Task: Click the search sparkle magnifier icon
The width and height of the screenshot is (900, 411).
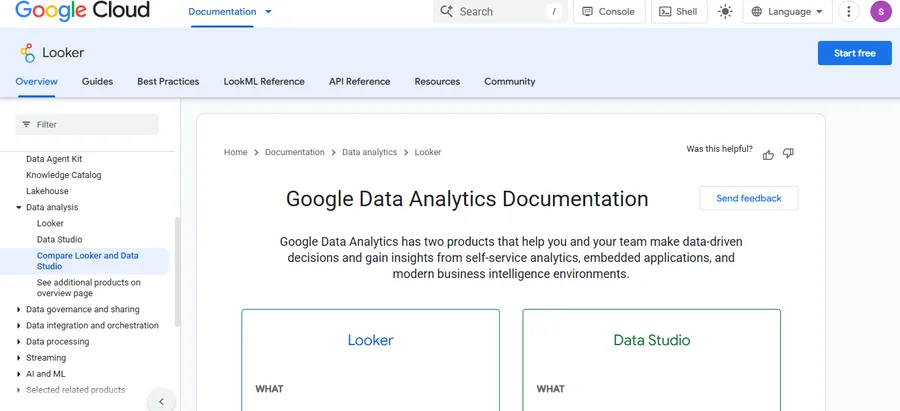Action: [447, 11]
